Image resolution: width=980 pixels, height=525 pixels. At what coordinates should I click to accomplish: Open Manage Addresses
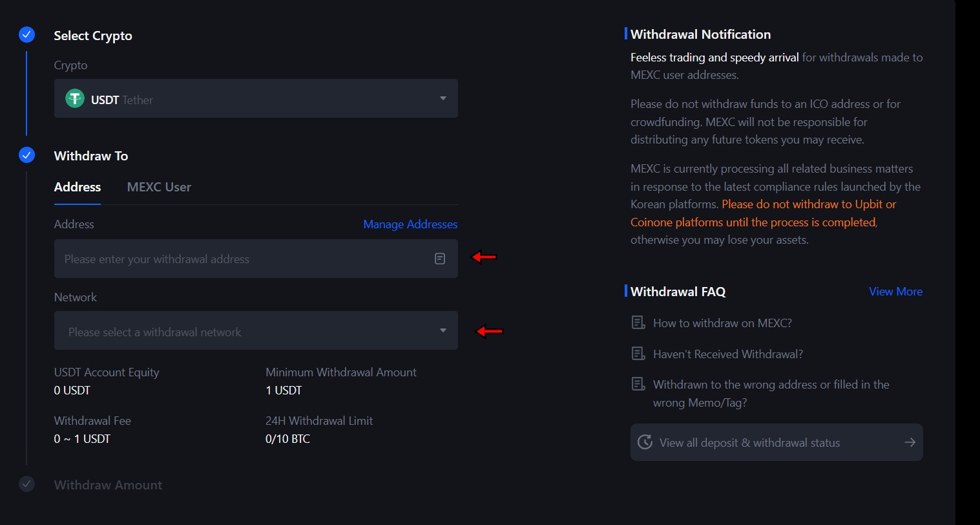410,224
